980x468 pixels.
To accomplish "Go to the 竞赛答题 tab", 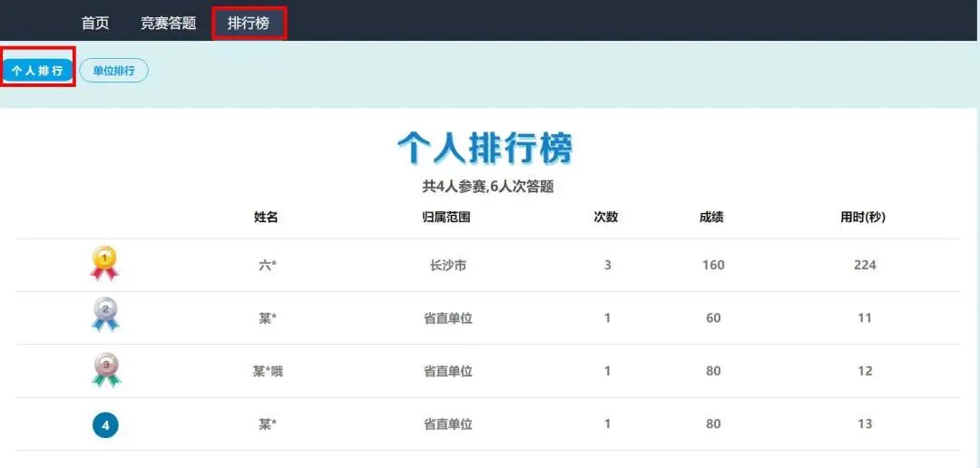I will 168,23.
